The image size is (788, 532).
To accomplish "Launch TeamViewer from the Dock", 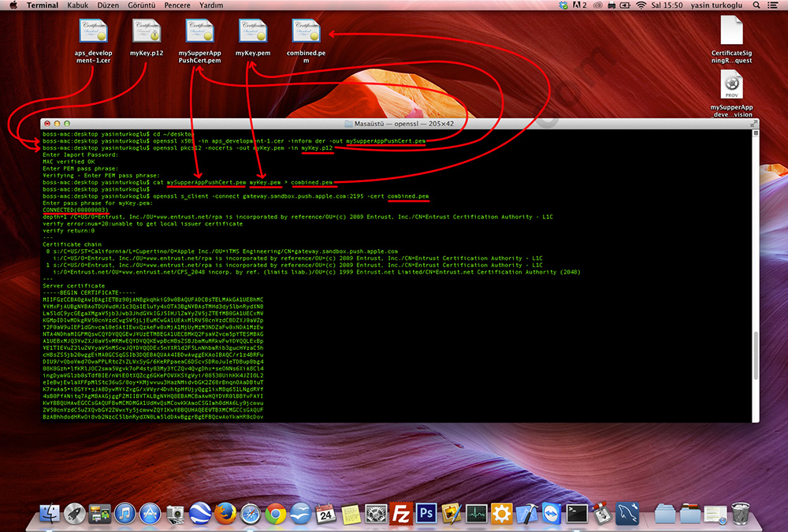I will (552, 513).
